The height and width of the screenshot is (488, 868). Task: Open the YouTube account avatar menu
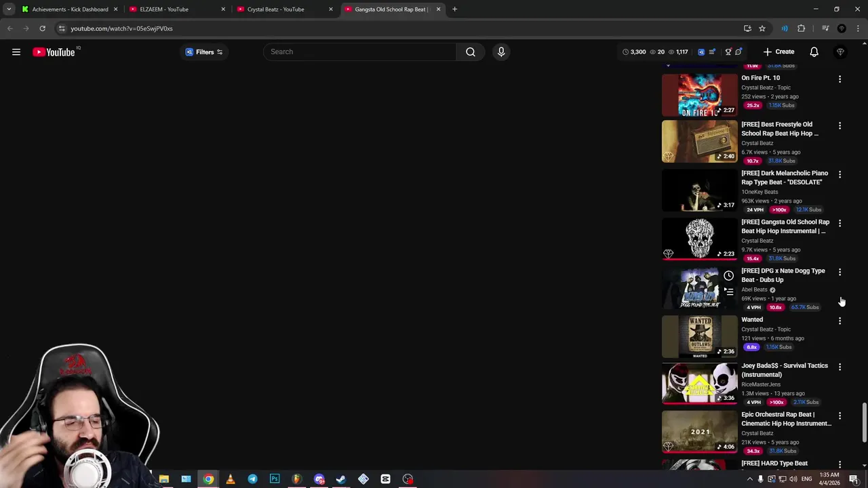[840, 52]
